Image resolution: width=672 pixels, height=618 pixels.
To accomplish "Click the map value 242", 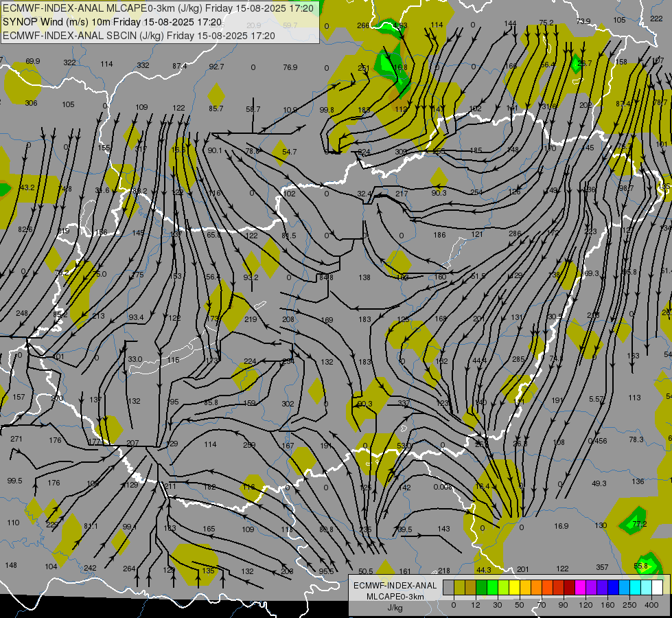I will [x=90, y=568].
